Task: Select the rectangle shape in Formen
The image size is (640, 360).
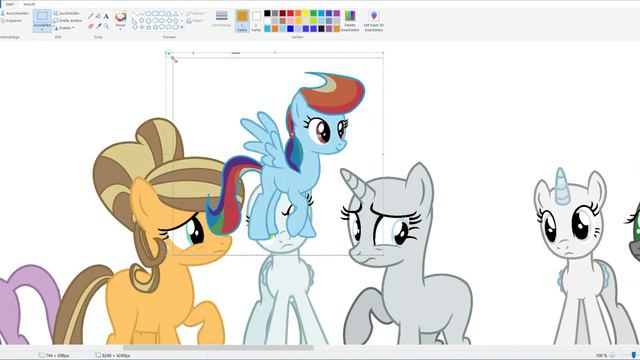Action: 155,13
